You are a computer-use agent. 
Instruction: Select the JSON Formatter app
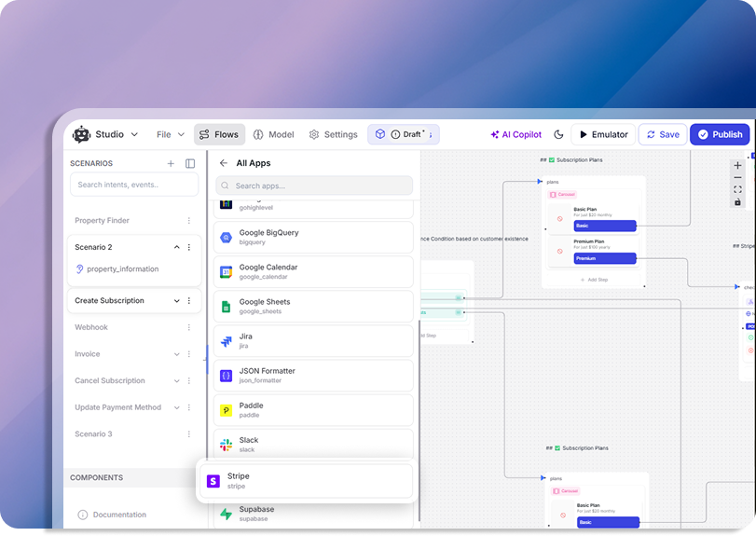point(313,376)
